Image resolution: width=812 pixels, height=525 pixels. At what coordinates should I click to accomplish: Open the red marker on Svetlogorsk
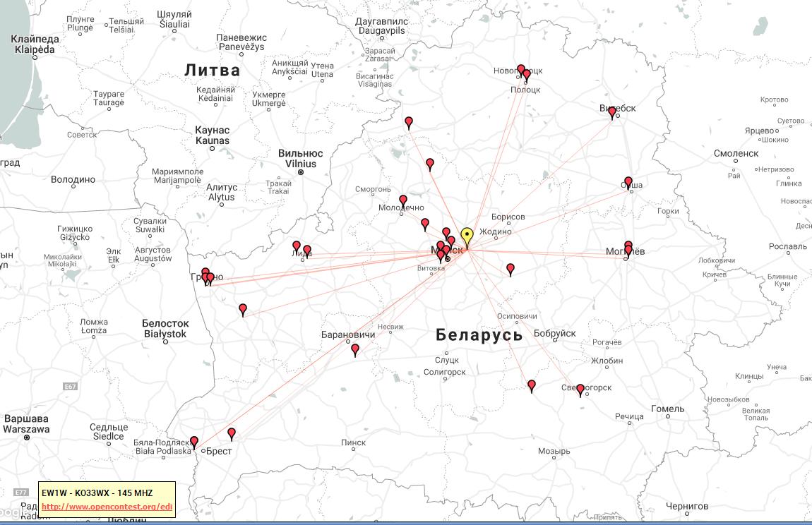pos(580,390)
